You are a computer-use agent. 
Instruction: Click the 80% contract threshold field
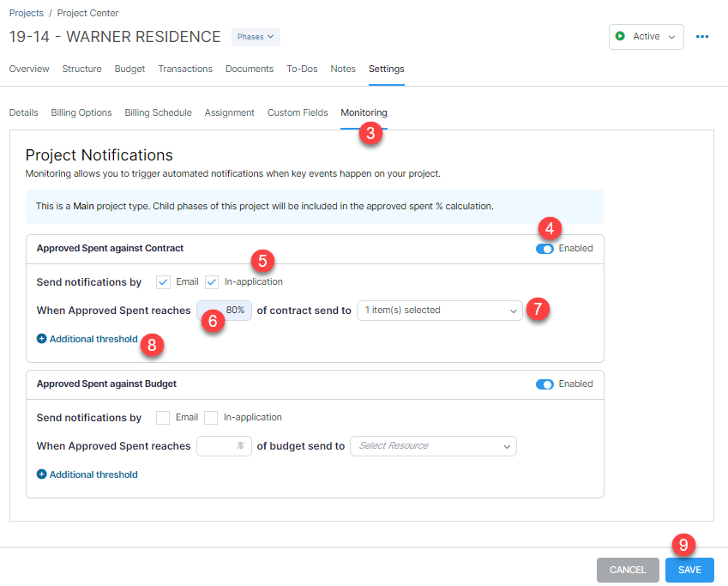click(x=225, y=311)
